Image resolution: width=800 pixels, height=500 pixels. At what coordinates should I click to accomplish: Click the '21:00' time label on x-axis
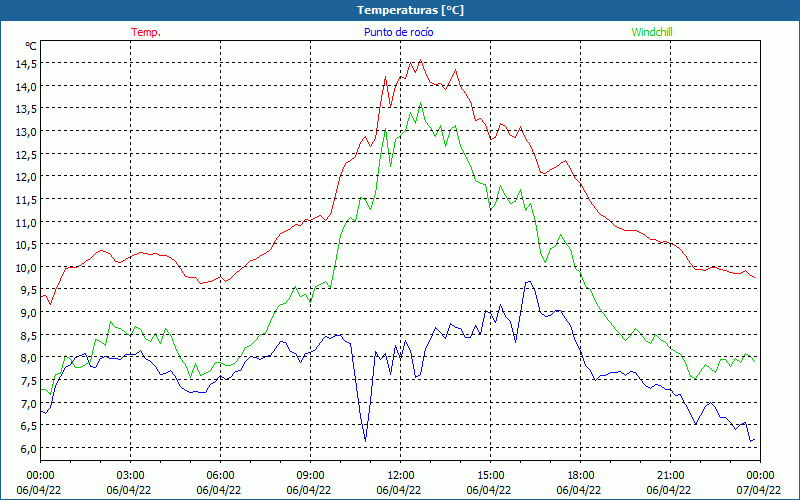click(669, 476)
